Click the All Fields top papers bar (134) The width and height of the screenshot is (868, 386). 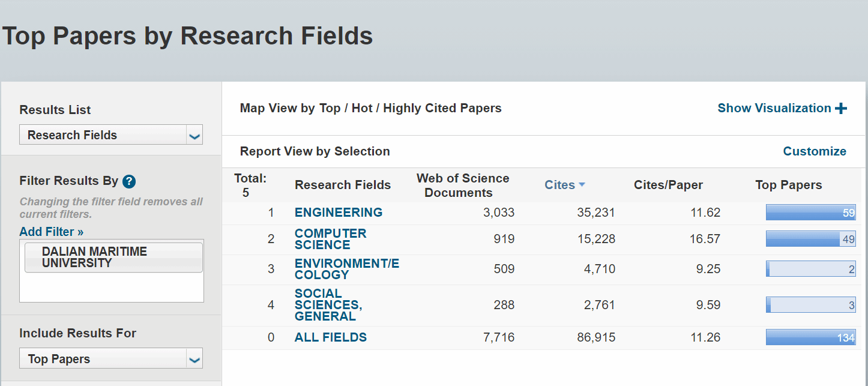[x=810, y=337]
